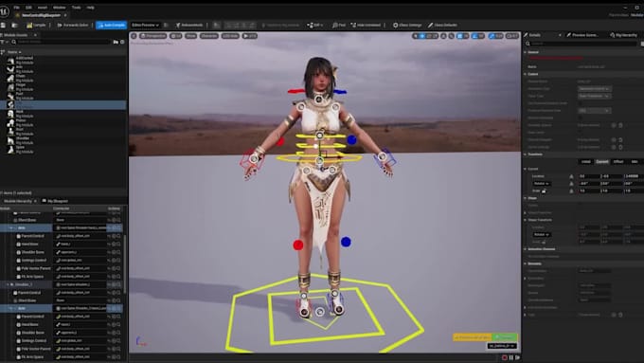
Task: Click the Find button in the toolbar
Action: pos(339,25)
